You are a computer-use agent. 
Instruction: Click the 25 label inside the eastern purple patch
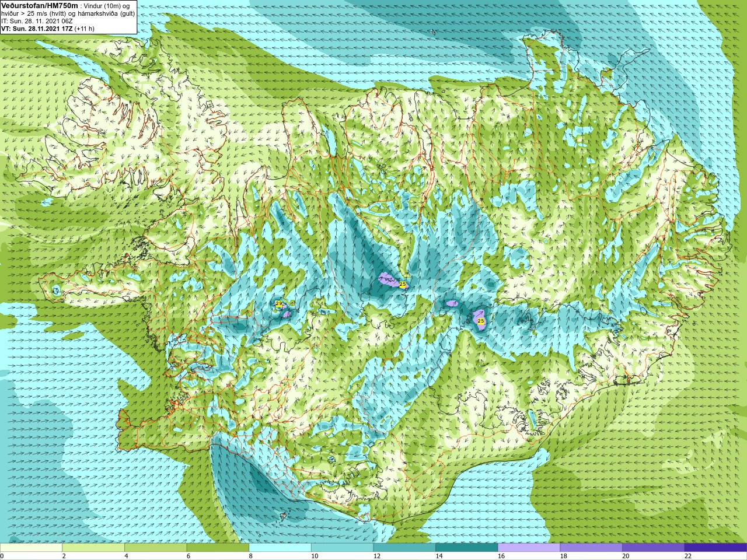coord(481,321)
